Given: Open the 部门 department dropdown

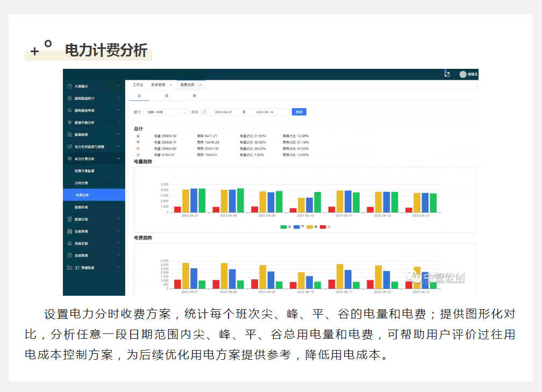Looking at the screenshot, I should coord(166,112).
